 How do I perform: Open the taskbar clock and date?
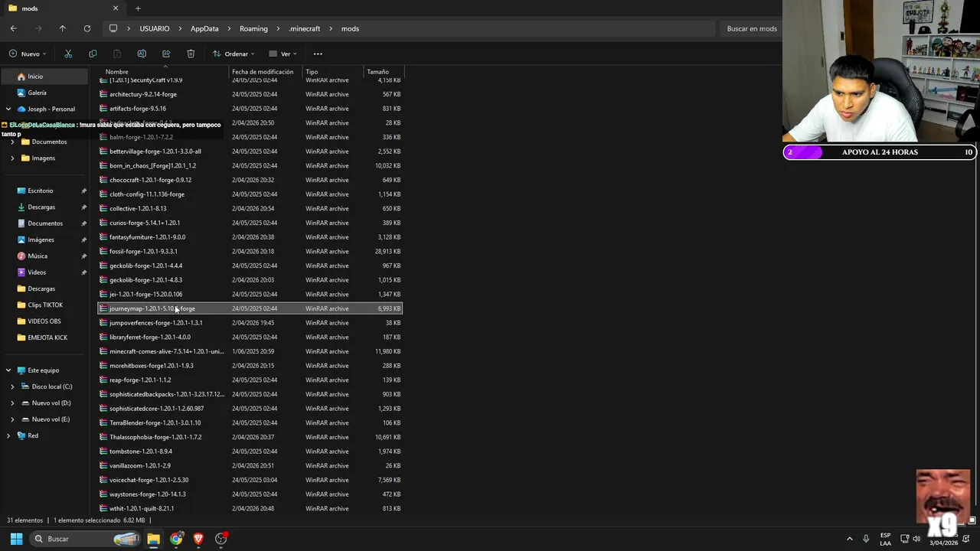click(943, 539)
